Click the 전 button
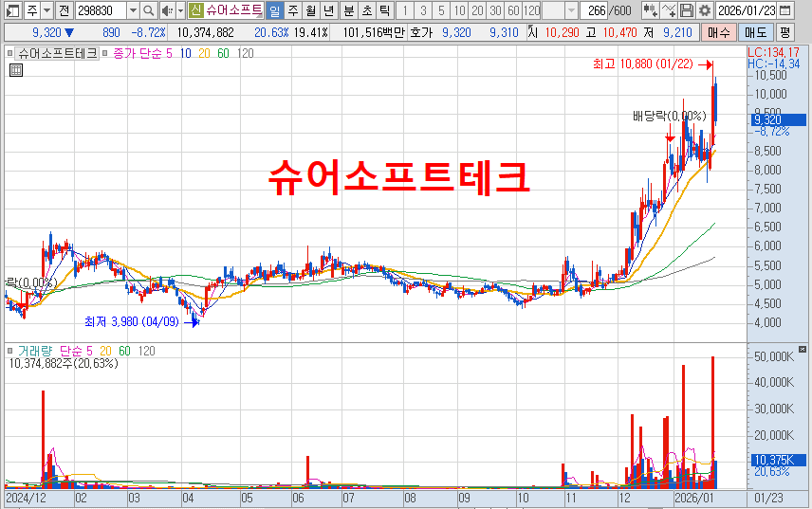 (64, 10)
